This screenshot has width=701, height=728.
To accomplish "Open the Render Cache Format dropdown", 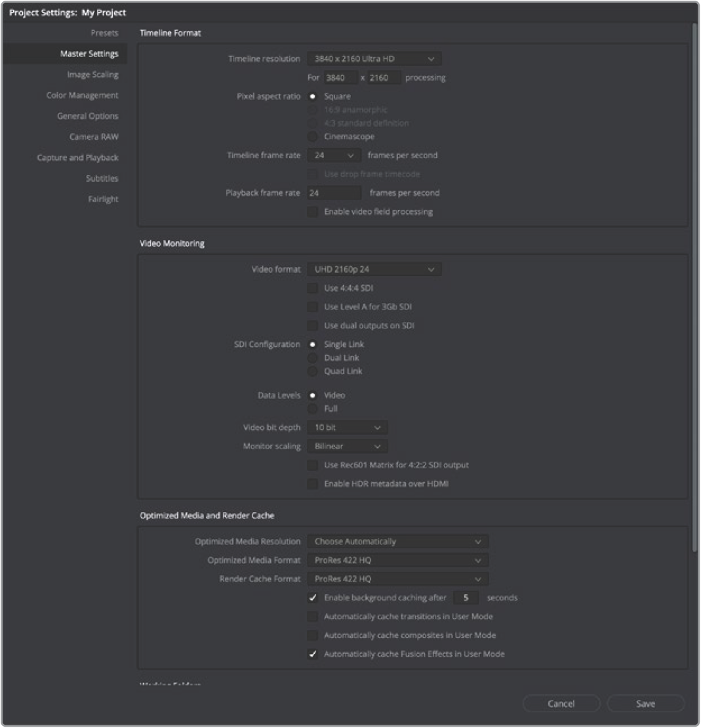I will click(x=397, y=579).
